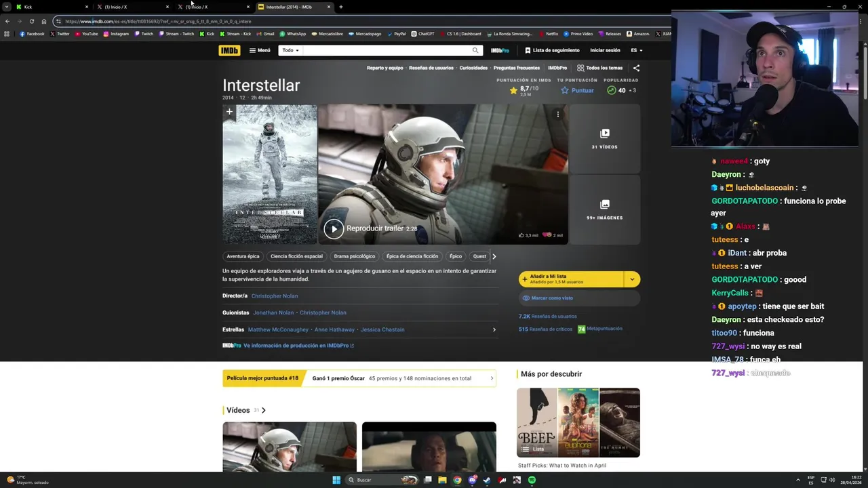Open Windows Start menu
Viewport: 868px width, 488px height.
point(336,480)
